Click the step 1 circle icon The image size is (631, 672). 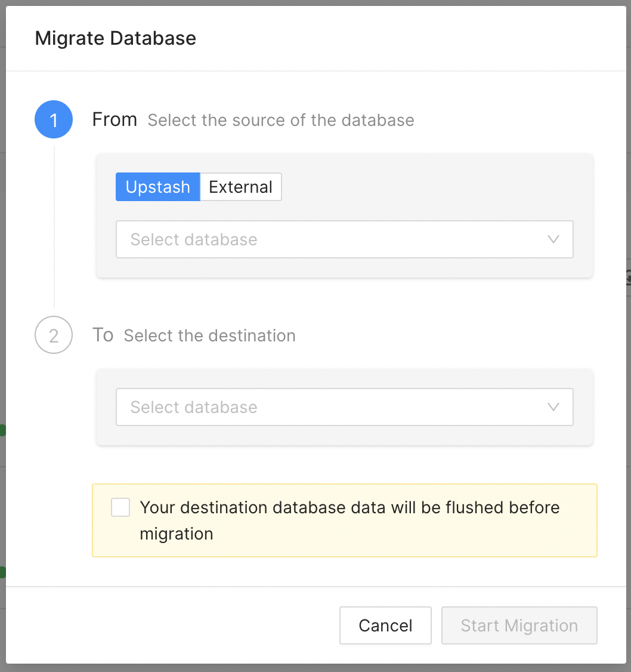pyautogui.click(x=54, y=119)
